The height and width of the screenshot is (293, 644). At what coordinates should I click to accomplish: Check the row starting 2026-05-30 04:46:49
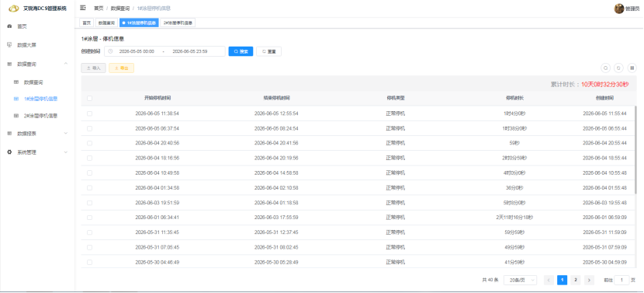coord(89,262)
